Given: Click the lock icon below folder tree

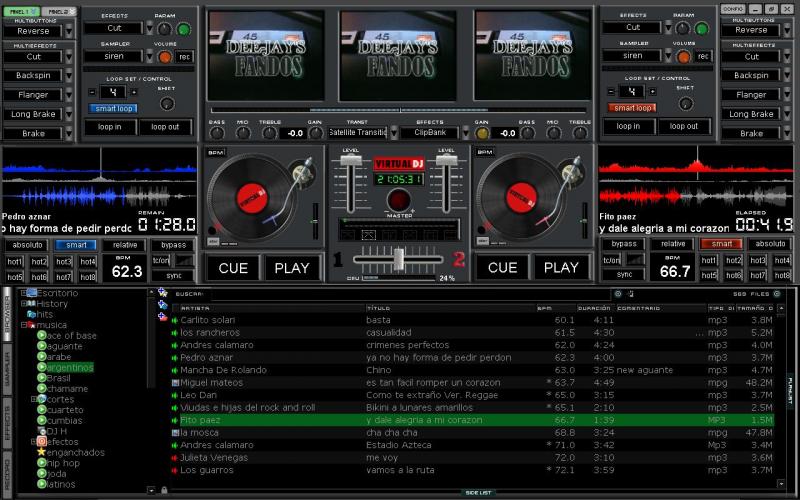Looking at the screenshot, I should click(x=163, y=490).
